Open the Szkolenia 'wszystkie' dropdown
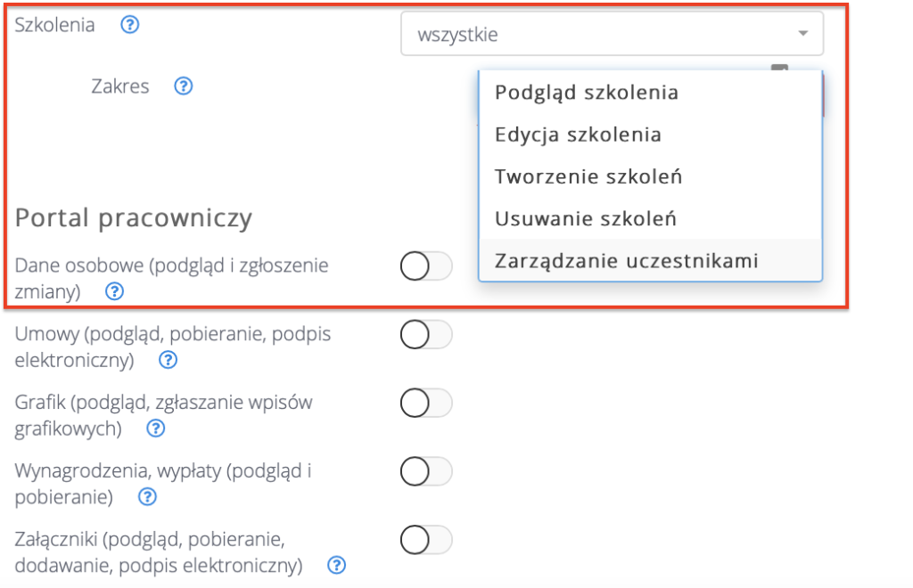This screenshot has height=588, width=913. [x=612, y=34]
